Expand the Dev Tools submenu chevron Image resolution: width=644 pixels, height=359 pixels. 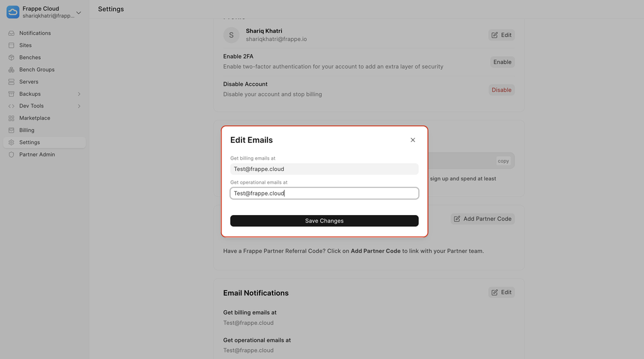[79, 106]
